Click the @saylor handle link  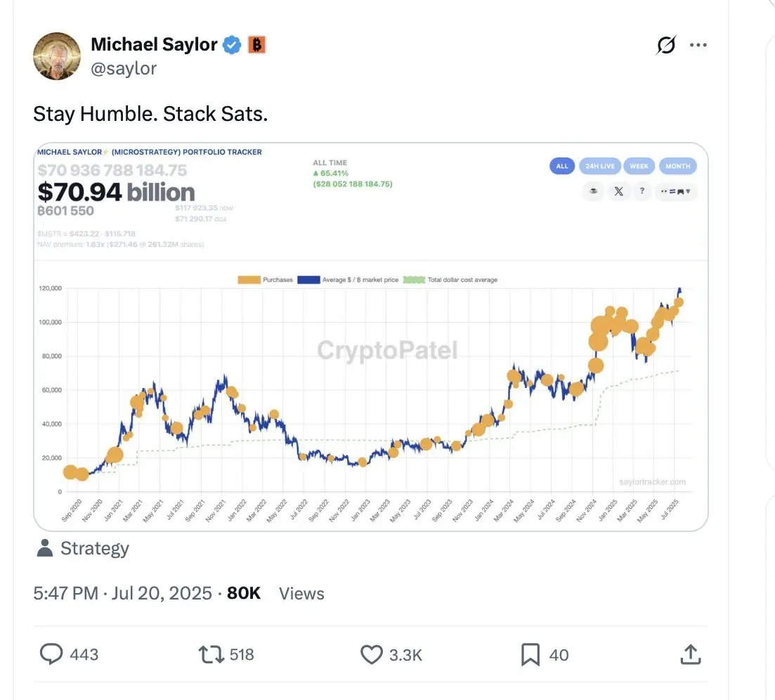click(124, 68)
